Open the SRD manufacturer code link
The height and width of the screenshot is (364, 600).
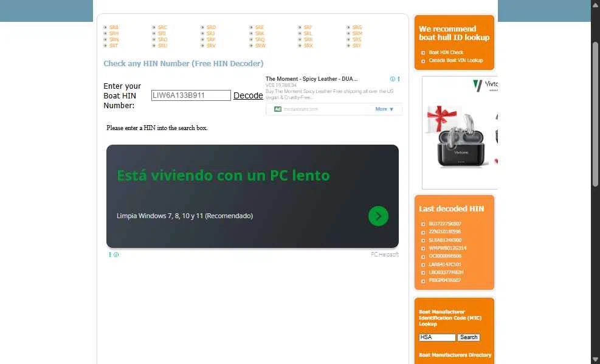(211, 27)
